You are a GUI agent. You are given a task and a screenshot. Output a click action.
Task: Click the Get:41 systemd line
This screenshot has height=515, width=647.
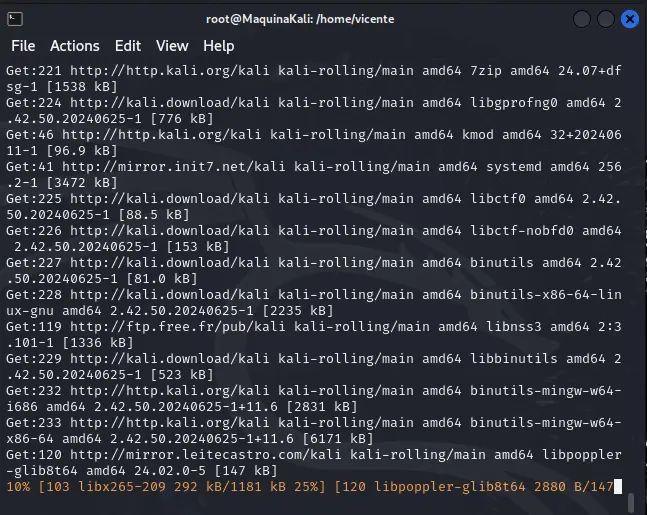[x=314, y=175]
